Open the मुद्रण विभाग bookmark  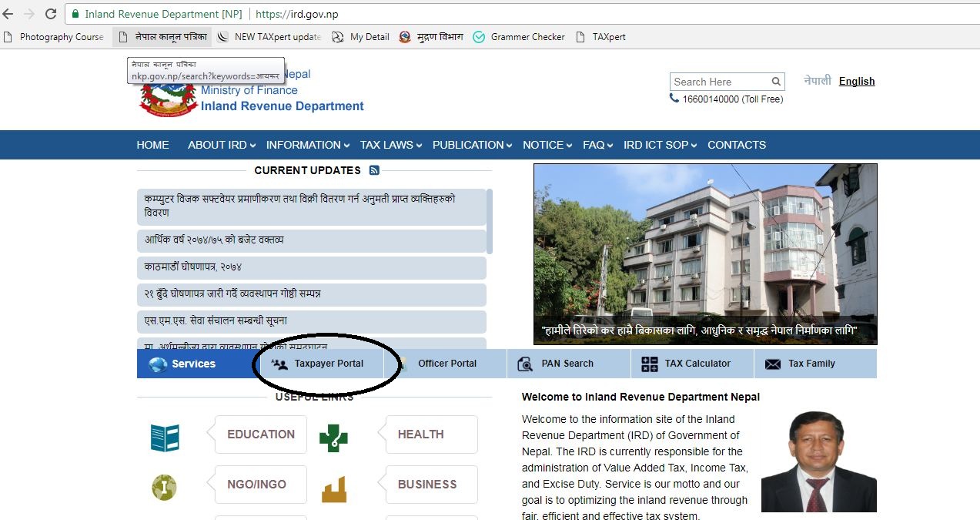tap(432, 37)
